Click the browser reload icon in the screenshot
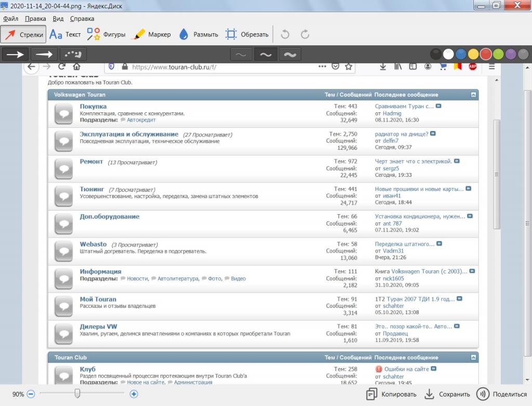Image resolution: width=532 pixels, height=406 pixels. pos(61,67)
